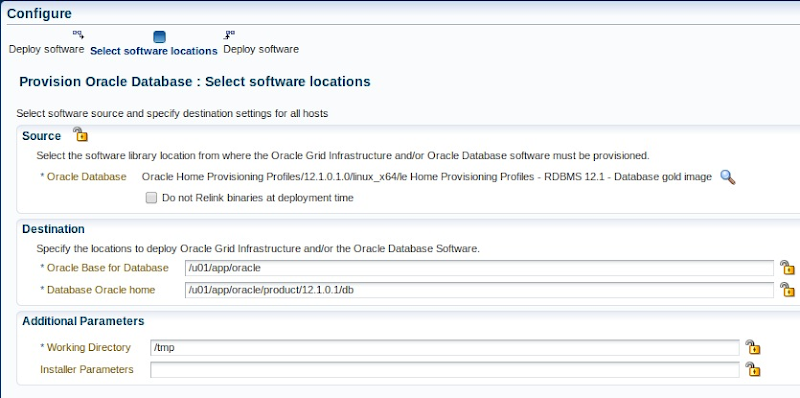Viewport: 800px width, 398px height.
Task: Click the Select software locations step icon
Action: click(x=159, y=37)
